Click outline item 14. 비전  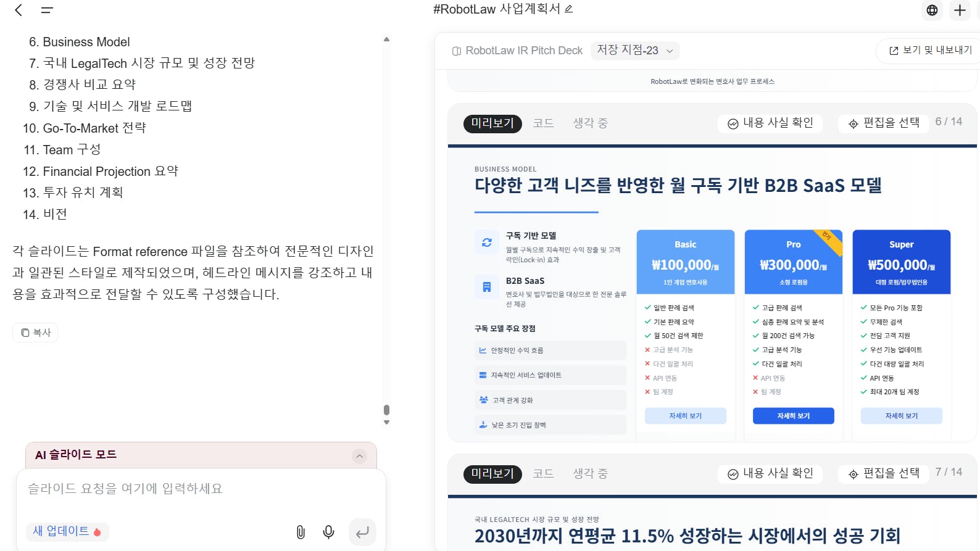45,214
